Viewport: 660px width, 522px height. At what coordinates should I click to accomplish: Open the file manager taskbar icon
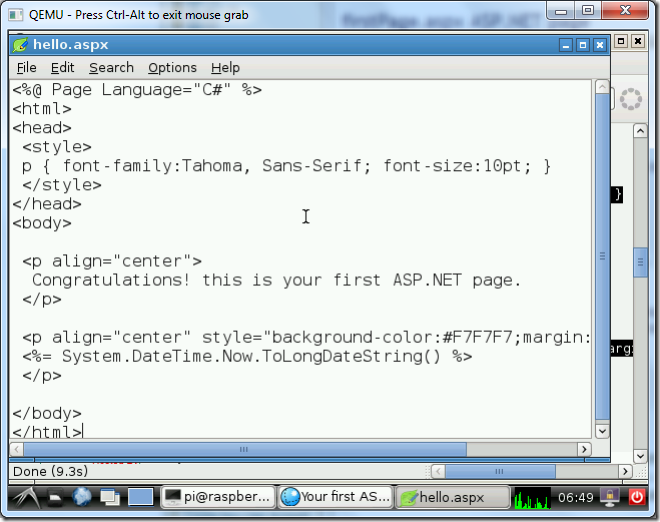point(55,498)
